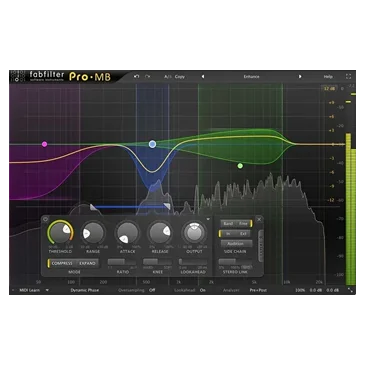The height and width of the screenshot is (365, 365).
Task: Go to the previous preset arrow
Action: point(203,77)
